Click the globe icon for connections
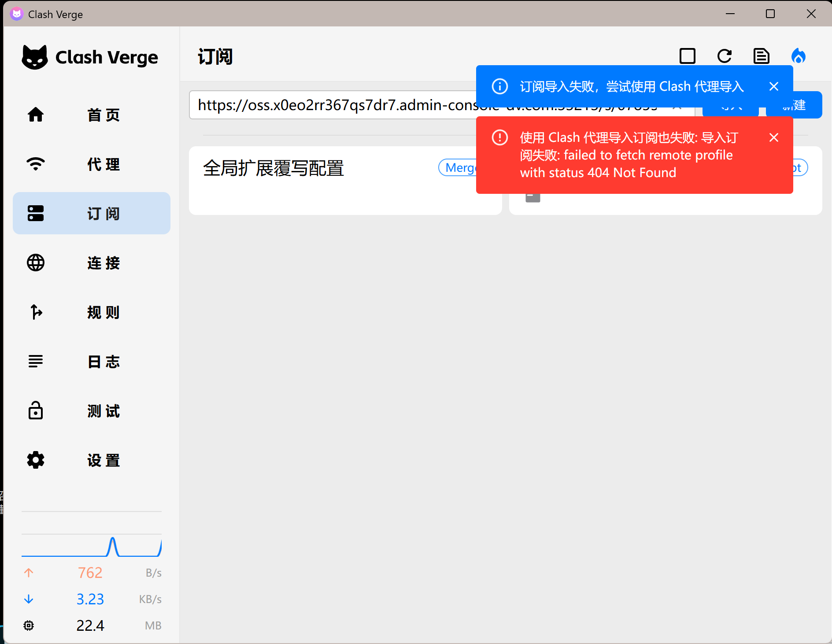The height and width of the screenshot is (644, 832). click(36, 263)
